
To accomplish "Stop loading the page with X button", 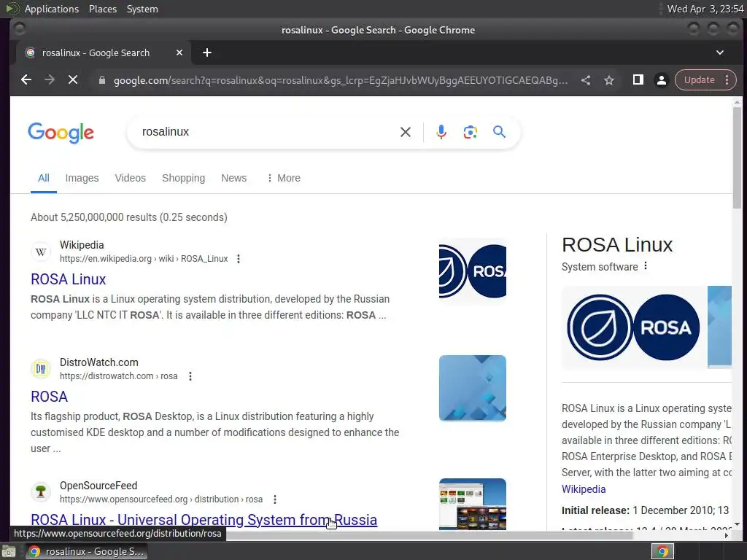I will point(73,80).
